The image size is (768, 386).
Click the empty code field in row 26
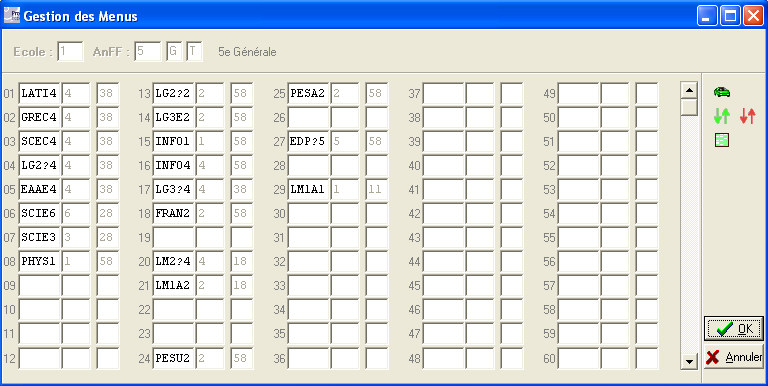(309, 118)
